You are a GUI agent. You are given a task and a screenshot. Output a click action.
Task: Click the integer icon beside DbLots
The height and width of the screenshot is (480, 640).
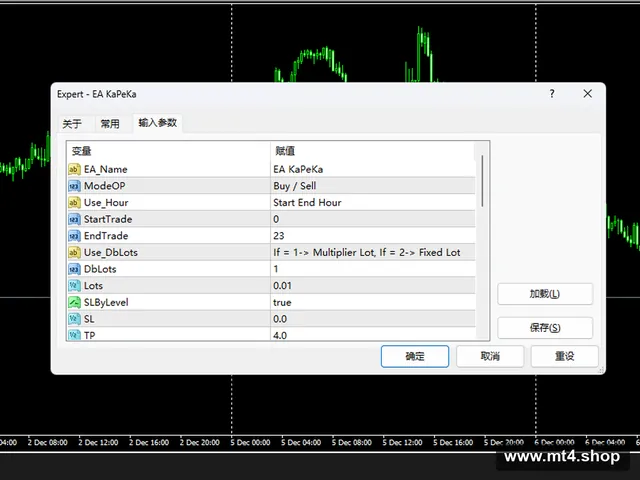click(x=74, y=269)
